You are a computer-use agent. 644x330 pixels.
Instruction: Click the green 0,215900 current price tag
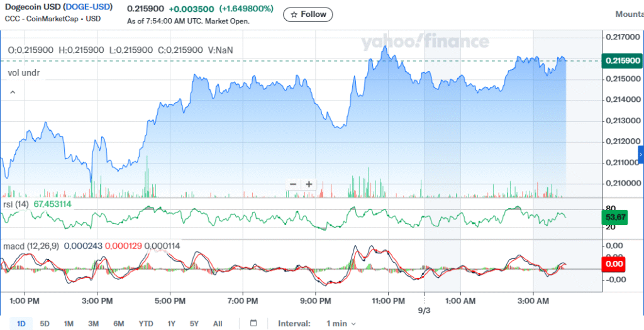pos(622,60)
